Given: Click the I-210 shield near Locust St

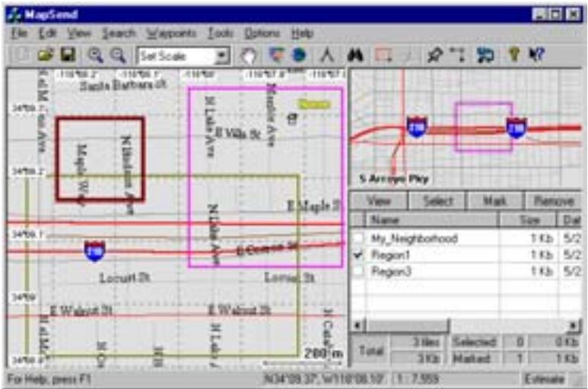Looking at the screenshot, I should point(94,251).
